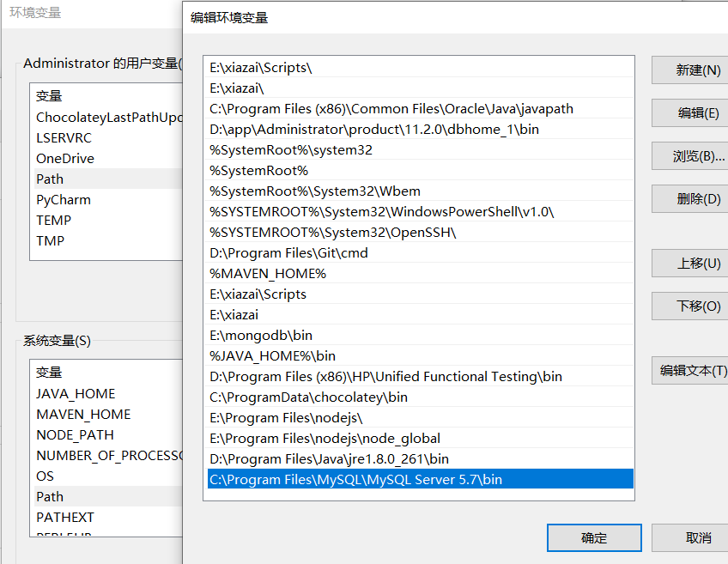Screen dimensions: 728x564
Task: Click the 编辑(E) button
Action: [x=689, y=113]
